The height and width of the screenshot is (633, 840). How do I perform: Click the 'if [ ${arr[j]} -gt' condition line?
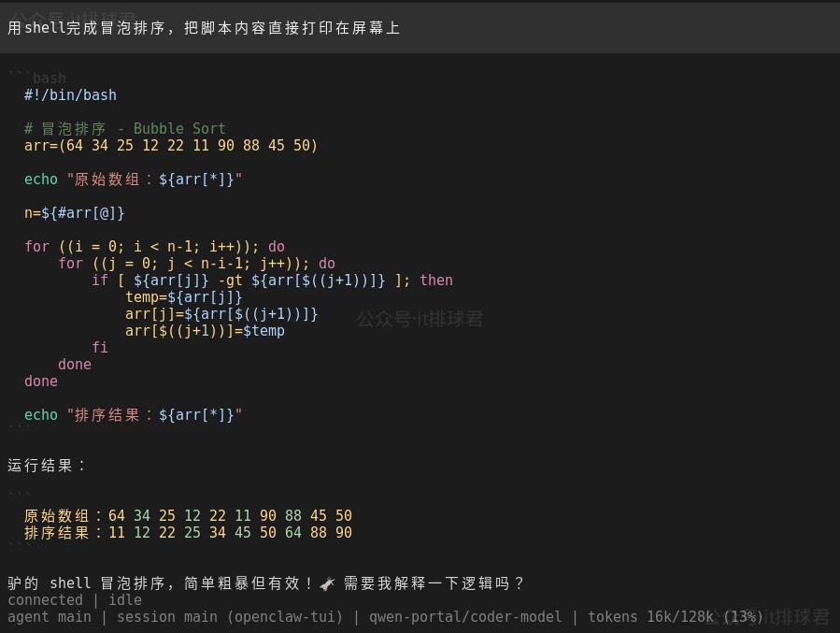pos(272,280)
